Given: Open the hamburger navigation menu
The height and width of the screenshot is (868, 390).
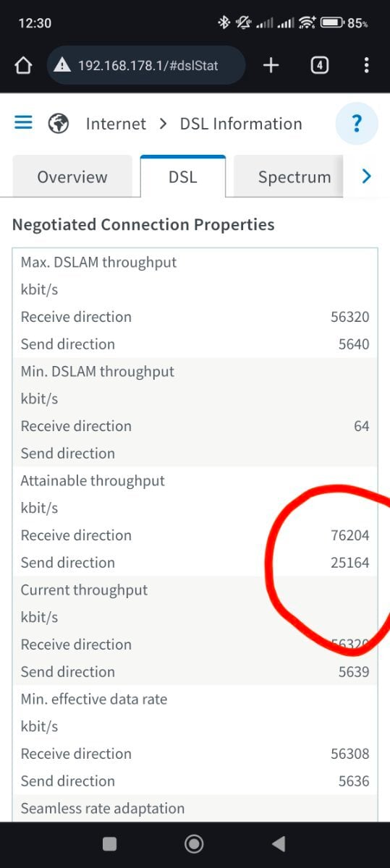Looking at the screenshot, I should 24,123.
